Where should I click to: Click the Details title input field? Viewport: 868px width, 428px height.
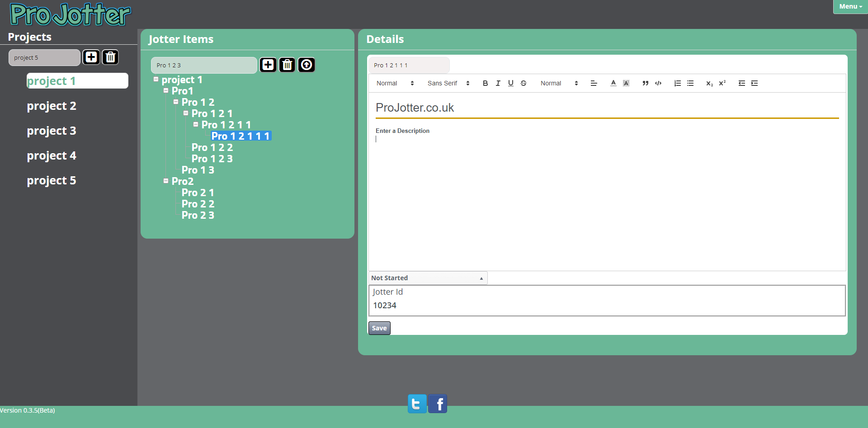(x=409, y=65)
